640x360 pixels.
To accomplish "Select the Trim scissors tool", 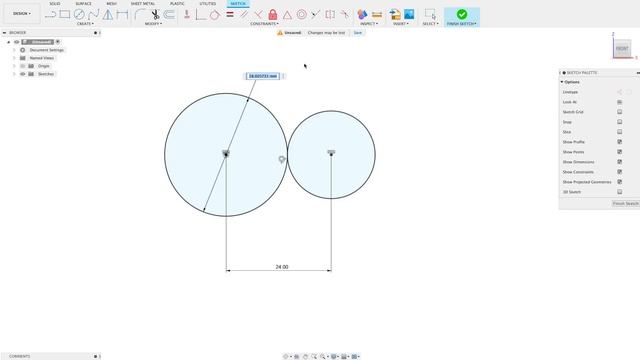I will [x=155, y=15].
